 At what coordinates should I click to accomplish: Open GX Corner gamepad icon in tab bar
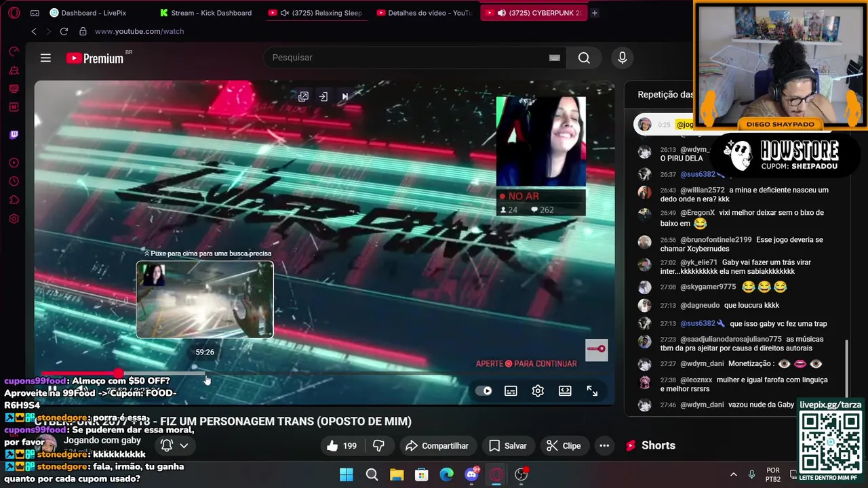click(35, 13)
